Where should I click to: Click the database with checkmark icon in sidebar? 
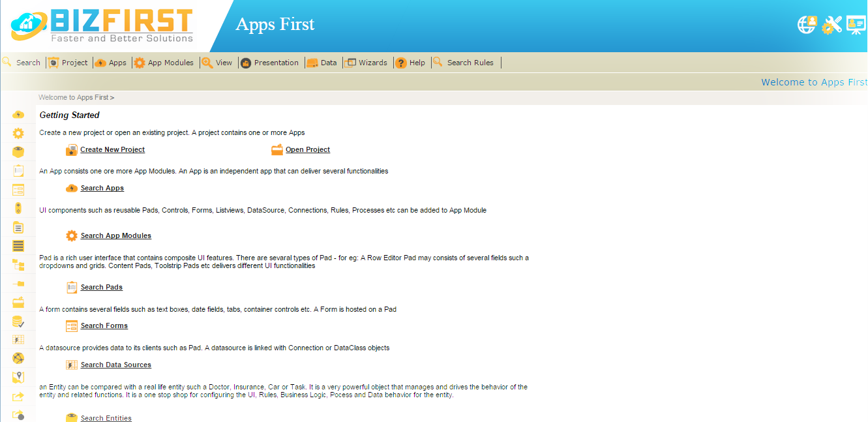[x=18, y=322]
